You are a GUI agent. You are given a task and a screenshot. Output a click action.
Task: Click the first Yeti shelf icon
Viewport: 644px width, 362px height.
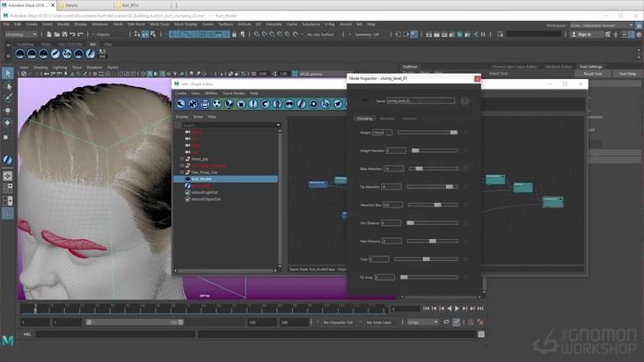coord(20,54)
